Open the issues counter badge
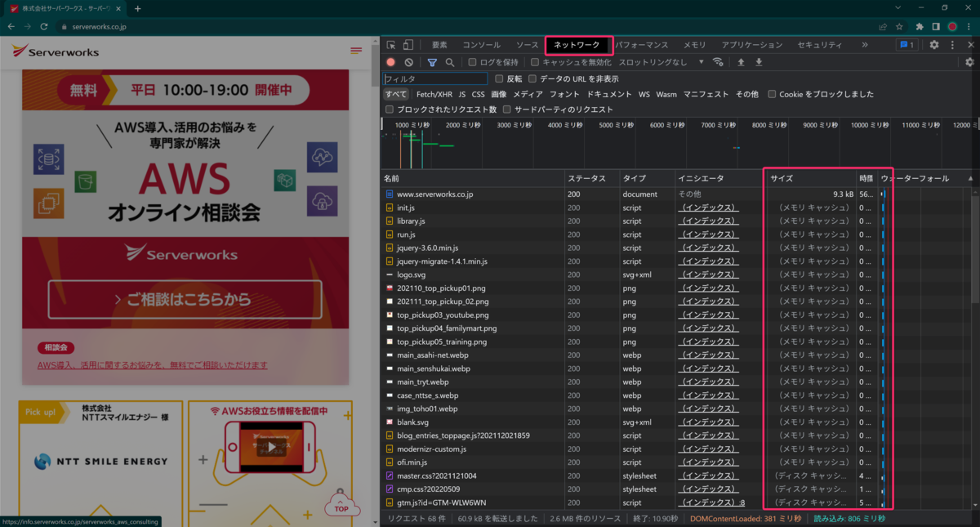 coord(906,45)
